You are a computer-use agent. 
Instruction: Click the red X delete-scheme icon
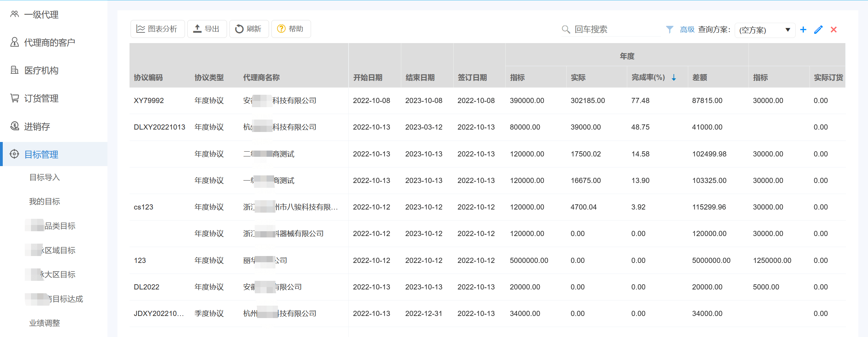coord(834,30)
